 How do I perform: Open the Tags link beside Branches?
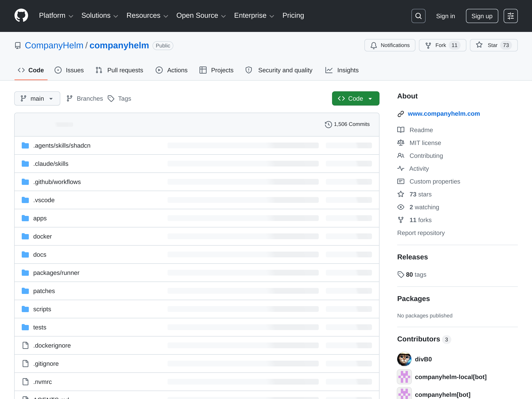pyautogui.click(x=119, y=99)
